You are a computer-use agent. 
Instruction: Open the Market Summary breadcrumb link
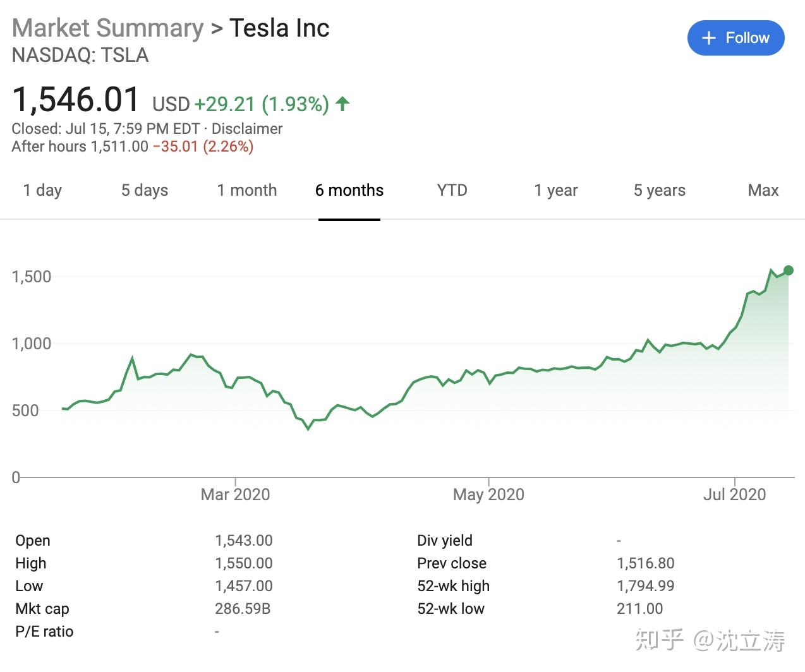(108, 28)
